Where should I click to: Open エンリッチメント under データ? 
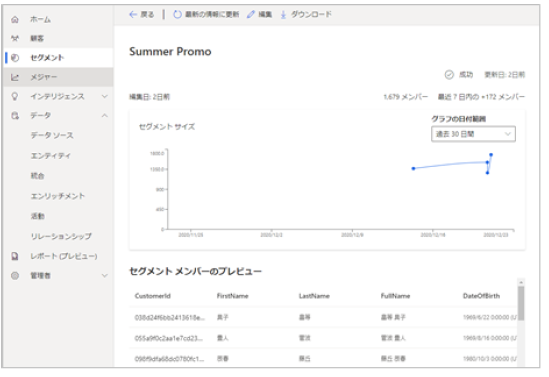point(58,196)
